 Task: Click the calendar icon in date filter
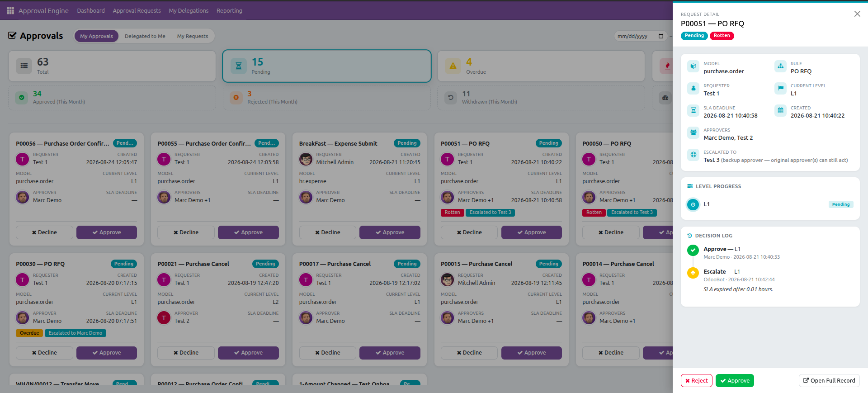[661, 36]
